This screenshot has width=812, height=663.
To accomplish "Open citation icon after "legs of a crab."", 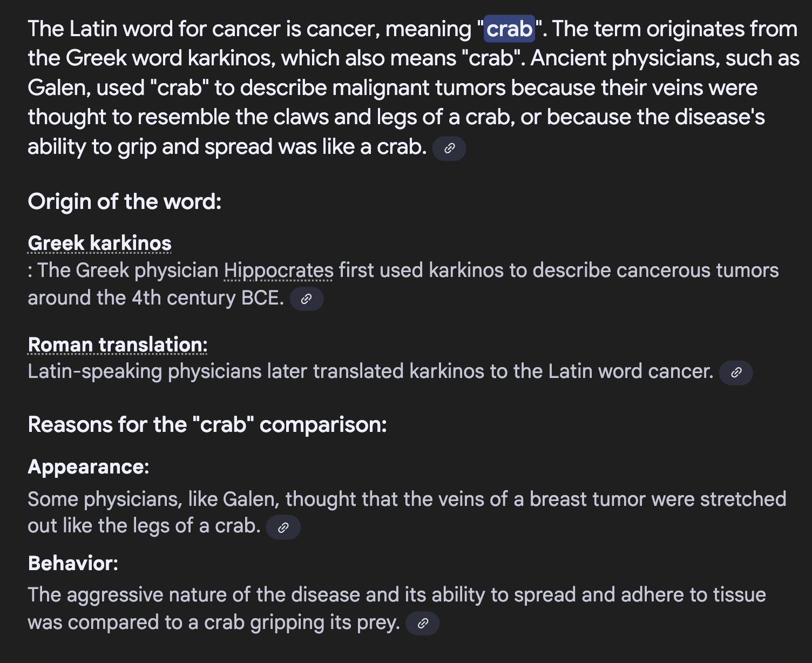I will (x=283, y=527).
